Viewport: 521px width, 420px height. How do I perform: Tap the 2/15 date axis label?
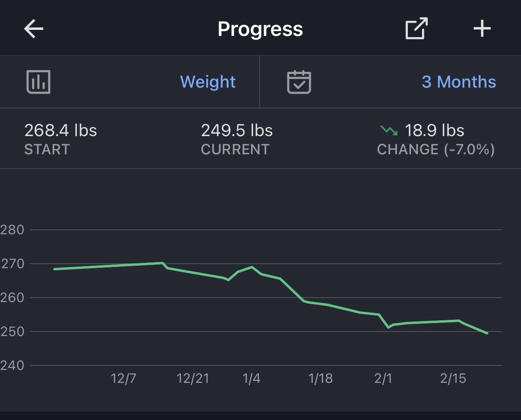tap(453, 378)
